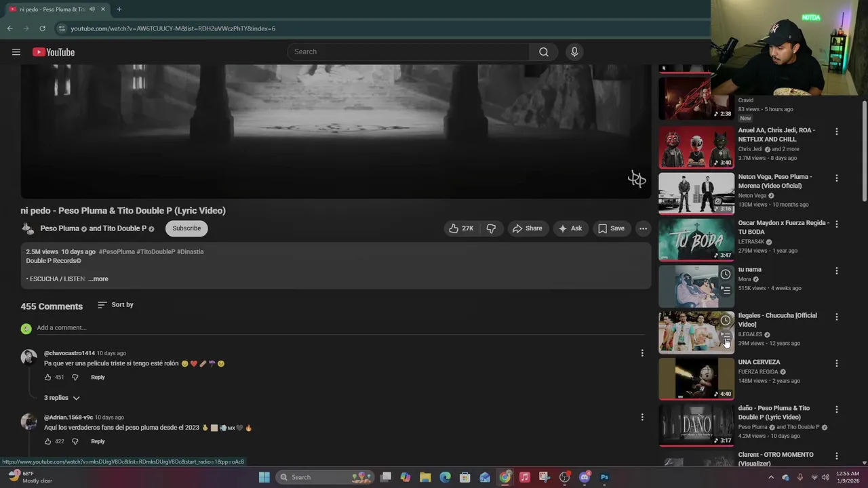
Task: Focus the YouTube search field
Action: pos(409,52)
